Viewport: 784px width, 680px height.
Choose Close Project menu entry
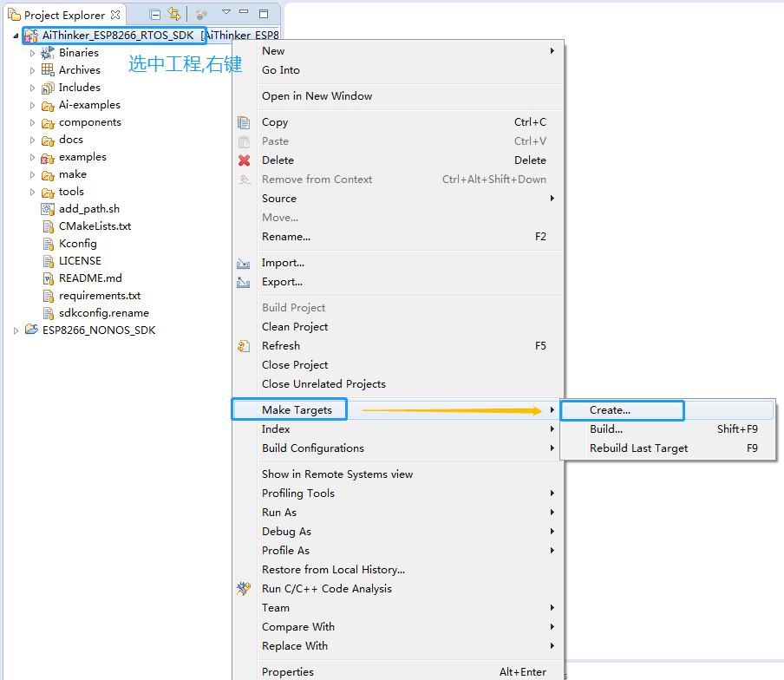[398, 365]
